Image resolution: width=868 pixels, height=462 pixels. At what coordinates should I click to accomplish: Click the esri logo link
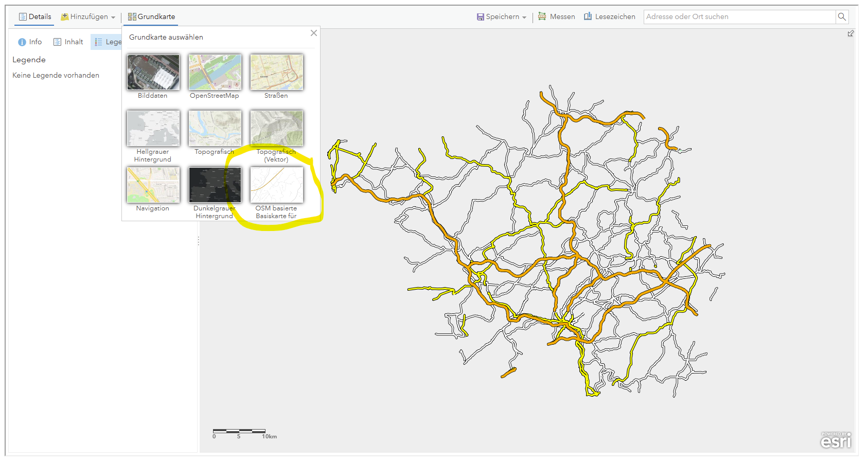coord(836,440)
